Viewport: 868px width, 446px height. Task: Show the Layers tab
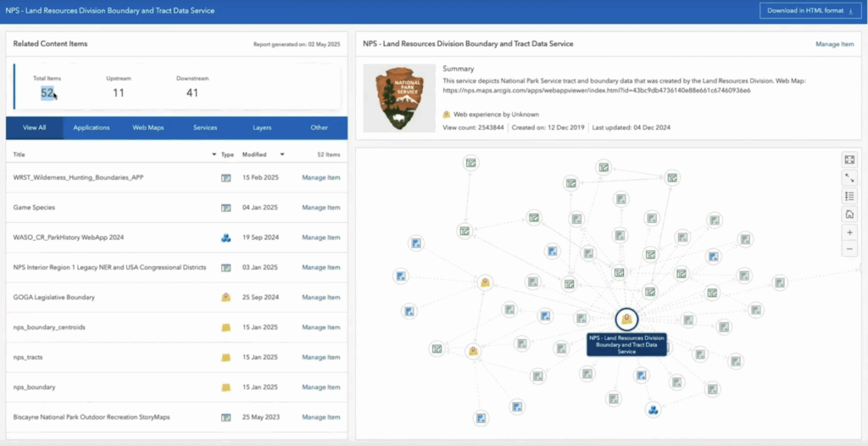point(262,127)
